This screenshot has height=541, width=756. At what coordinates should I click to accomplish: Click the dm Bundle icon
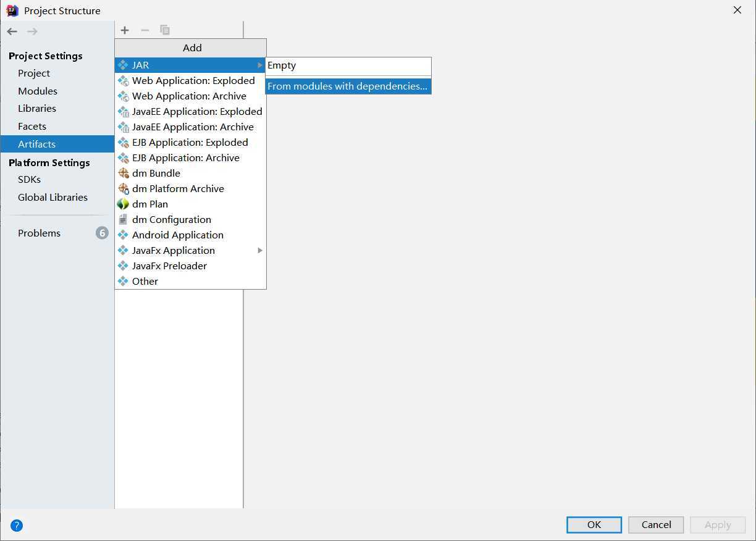pos(123,173)
